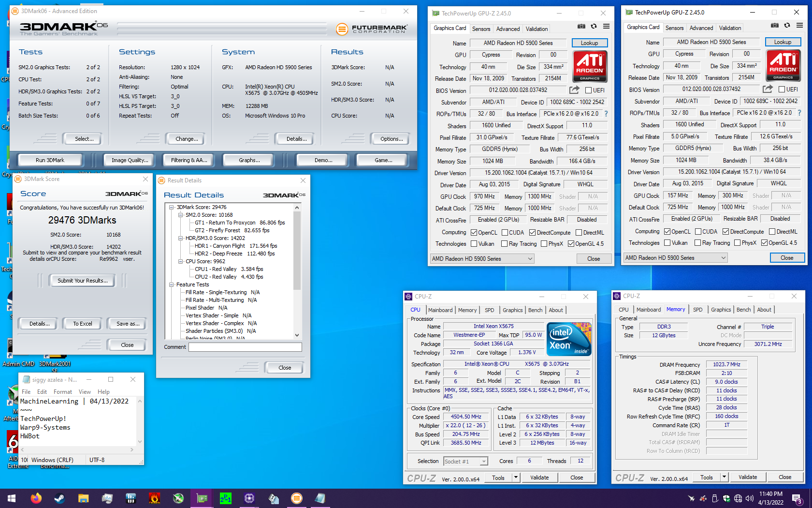This screenshot has width=812, height=508.
Task: Click Validate button in right CPU-Z
Action: click(x=748, y=477)
